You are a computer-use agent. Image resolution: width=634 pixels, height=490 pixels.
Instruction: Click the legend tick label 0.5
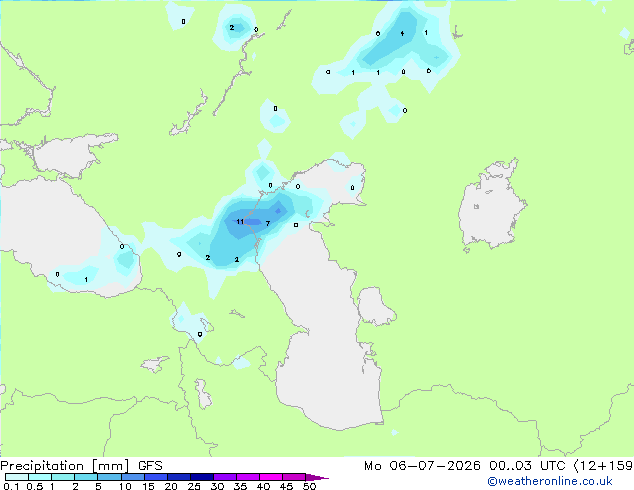point(34,486)
